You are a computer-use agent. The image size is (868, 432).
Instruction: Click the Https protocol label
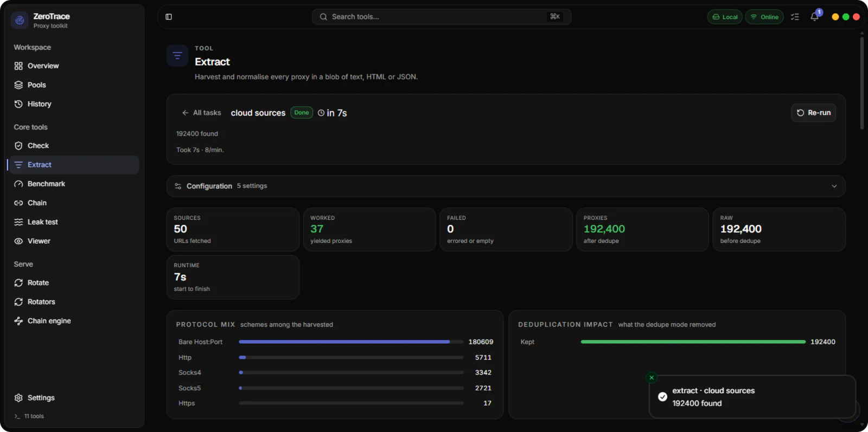point(187,403)
